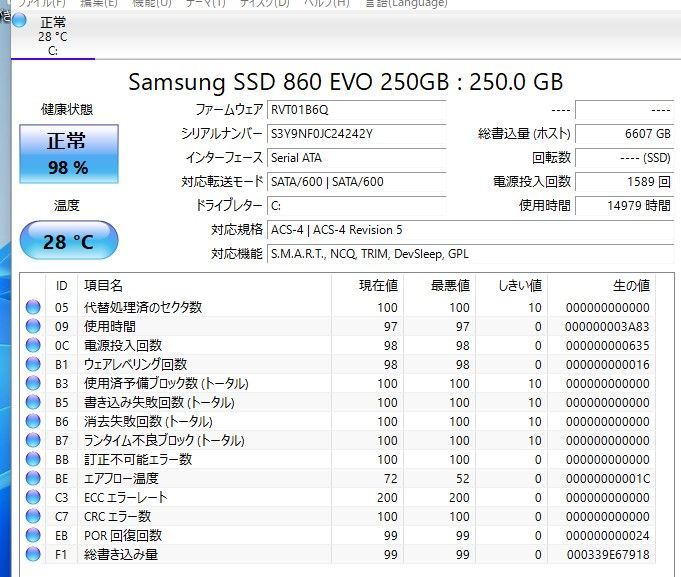681x577 pixels.
Task: Click the status icon for ID F1 row
Action: 33,554
